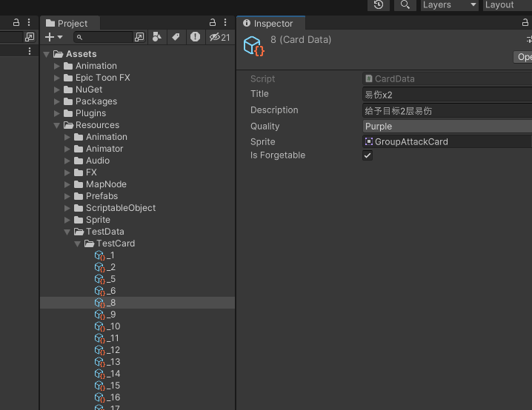
Task: Expand the Epic Toon FX folder
Action: coord(57,78)
